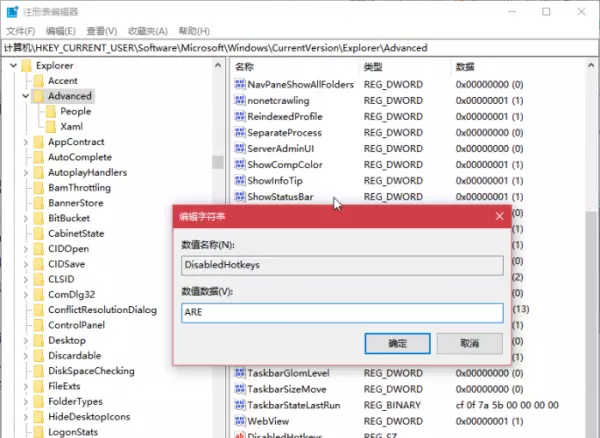Select the WebView DWORD icon
Screen dimensions: 600x438
click(240, 421)
